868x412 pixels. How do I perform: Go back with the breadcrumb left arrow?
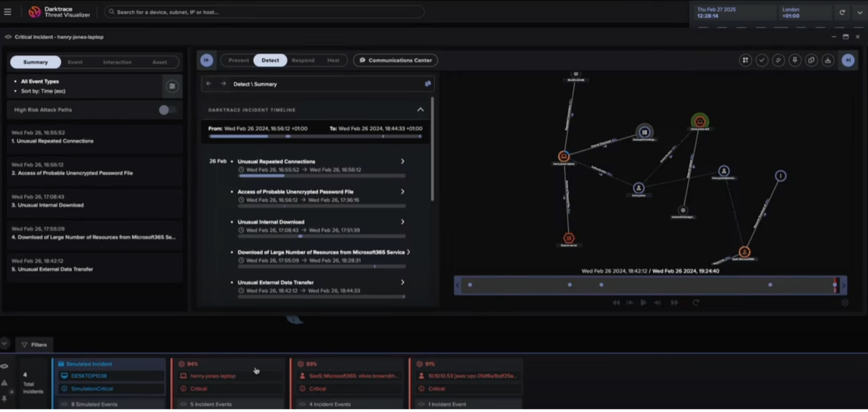(209, 84)
